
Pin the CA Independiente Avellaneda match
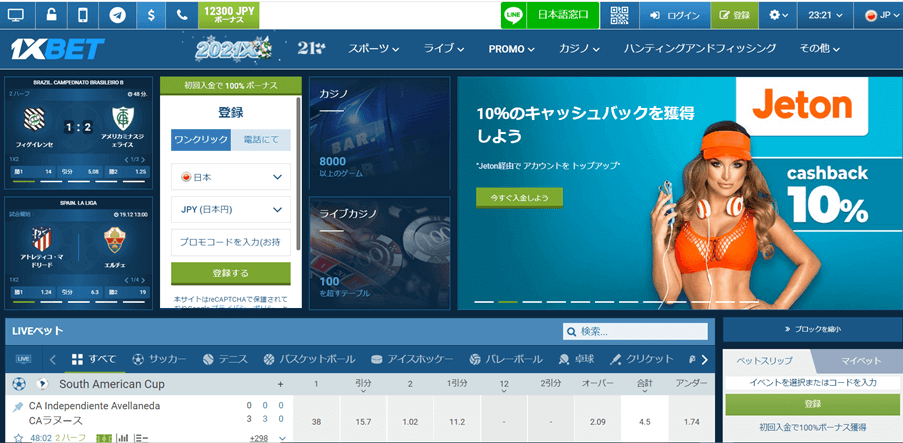coord(18,407)
